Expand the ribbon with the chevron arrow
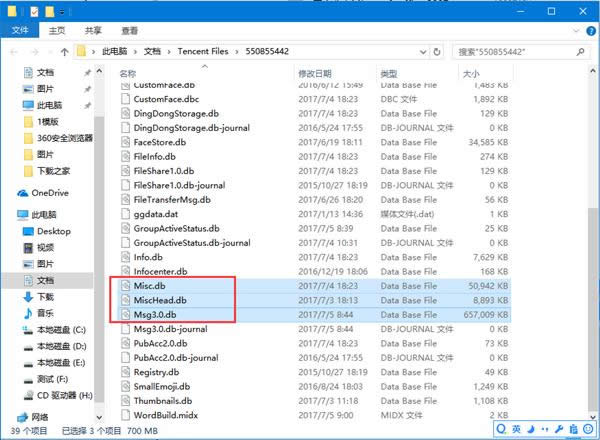This screenshot has width=600, height=440. (x=573, y=31)
